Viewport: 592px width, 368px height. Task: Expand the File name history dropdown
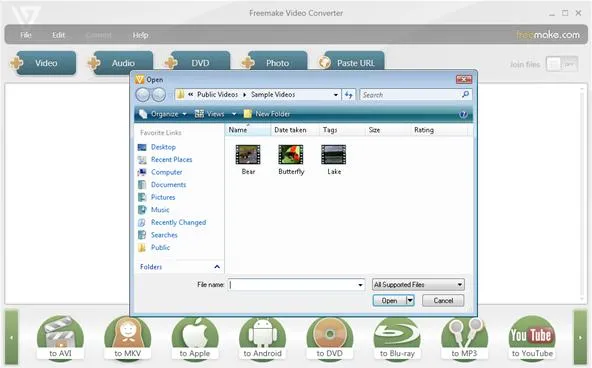[x=361, y=285]
